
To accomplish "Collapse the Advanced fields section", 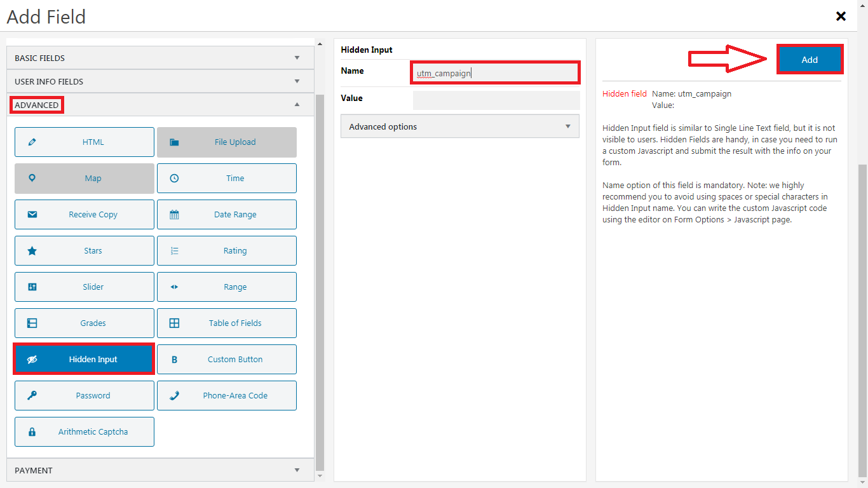I will [160, 105].
